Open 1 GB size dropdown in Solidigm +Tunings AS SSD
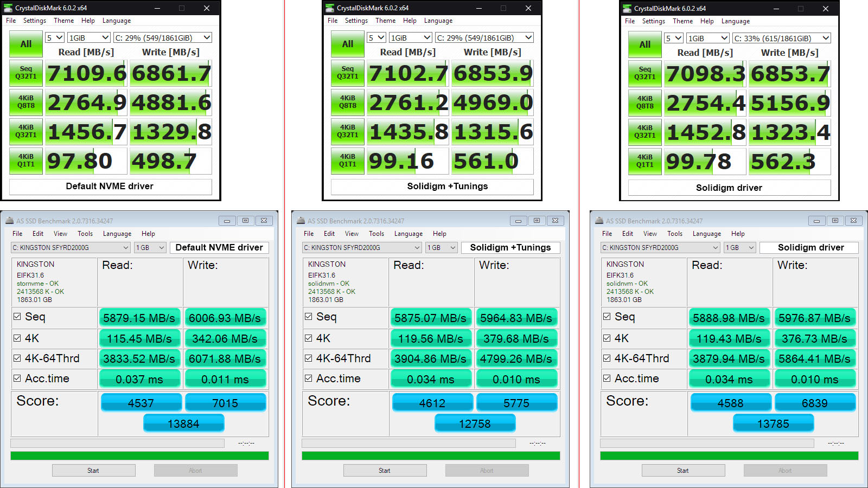Screen dimensions: 868x488 coord(441,247)
